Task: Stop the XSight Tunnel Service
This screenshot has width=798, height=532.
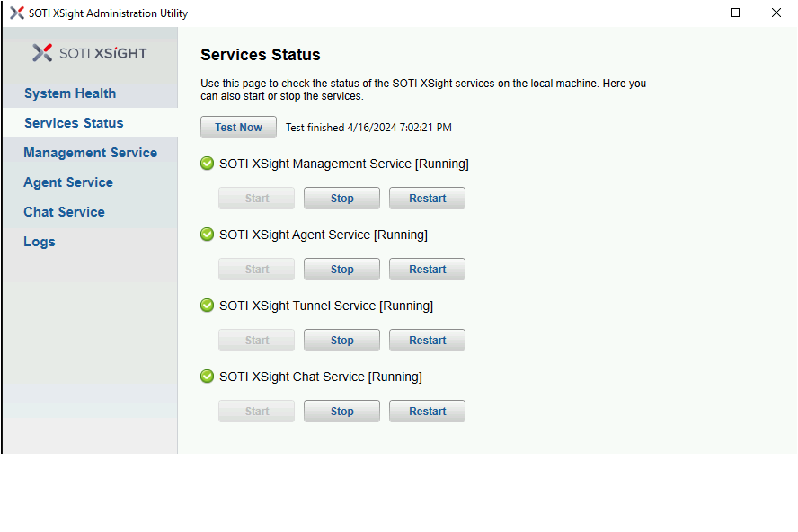Action: click(x=341, y=341)
